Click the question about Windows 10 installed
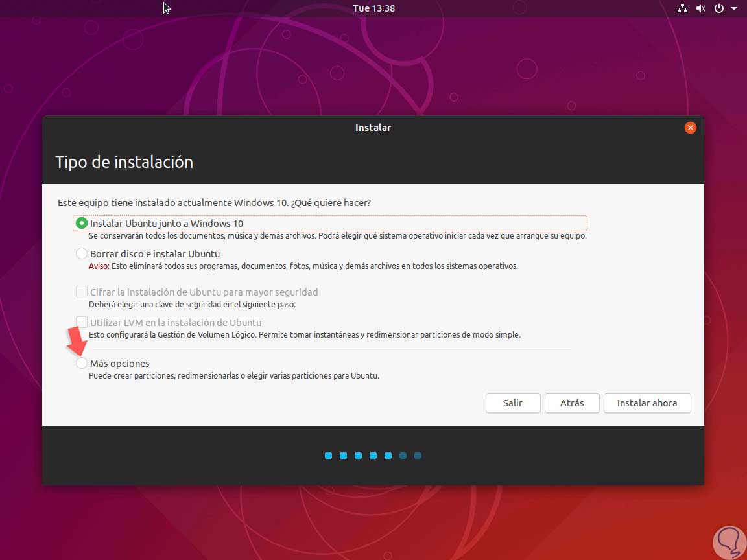This screenshot has width=747, height=560. coord(215,203)
